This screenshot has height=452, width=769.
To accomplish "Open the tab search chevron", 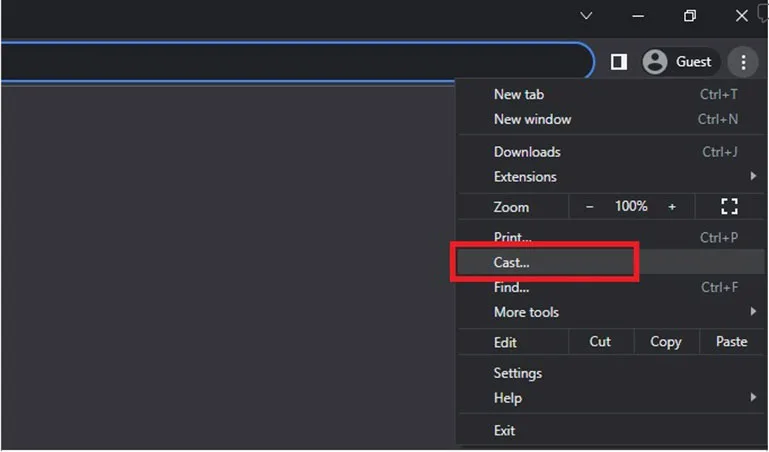I will click(x=586, y=16).
